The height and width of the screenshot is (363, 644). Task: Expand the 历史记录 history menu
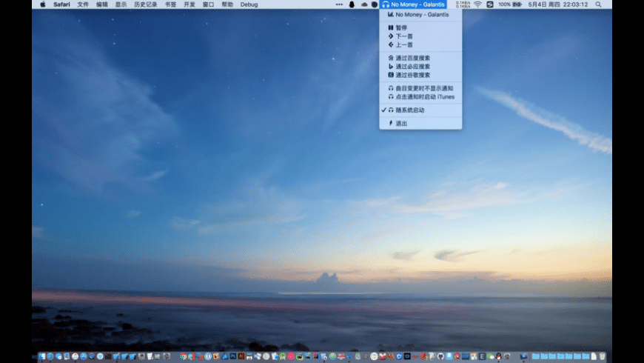click(145, 4)
